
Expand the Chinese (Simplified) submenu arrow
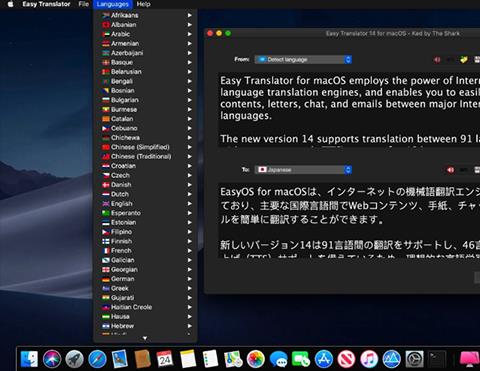point(190,147)
